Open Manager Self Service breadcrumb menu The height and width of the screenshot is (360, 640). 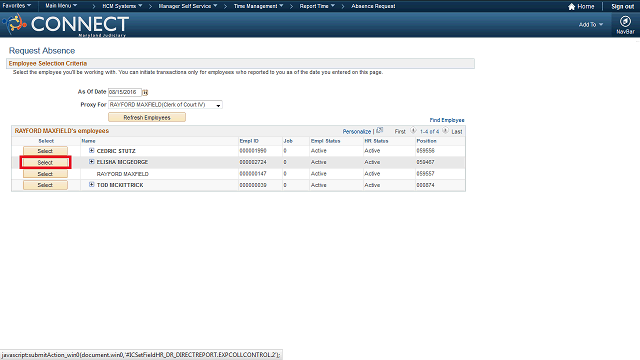pyautogui.click(x=188, y=6)
